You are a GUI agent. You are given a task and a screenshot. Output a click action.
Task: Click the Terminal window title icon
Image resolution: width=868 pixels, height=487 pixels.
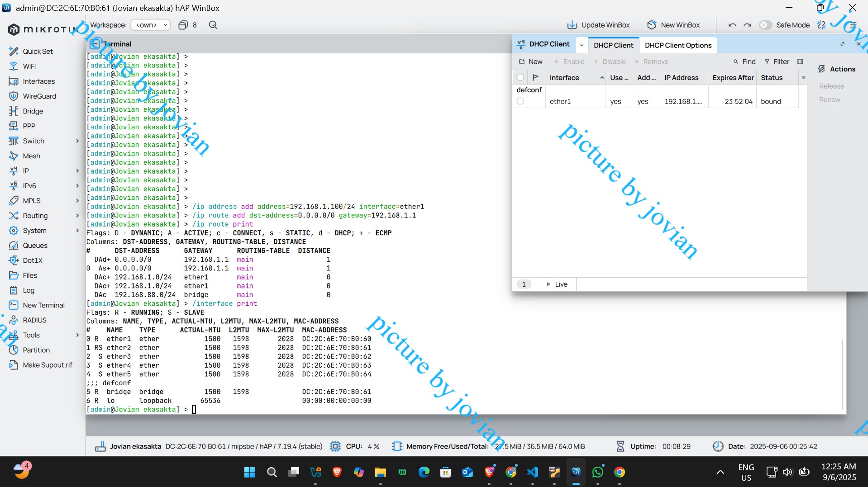click(x=95, y=44)
